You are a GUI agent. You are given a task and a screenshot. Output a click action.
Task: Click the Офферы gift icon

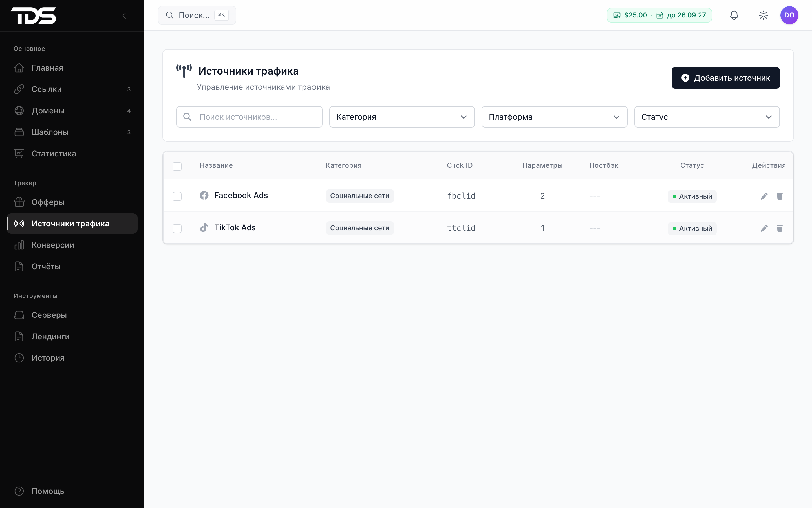[x=19, y=202]
